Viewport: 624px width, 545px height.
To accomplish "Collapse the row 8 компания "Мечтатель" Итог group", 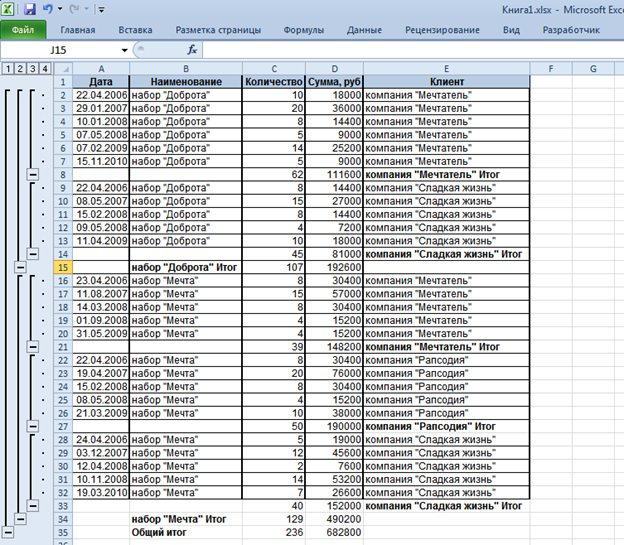I will point(32,174).
